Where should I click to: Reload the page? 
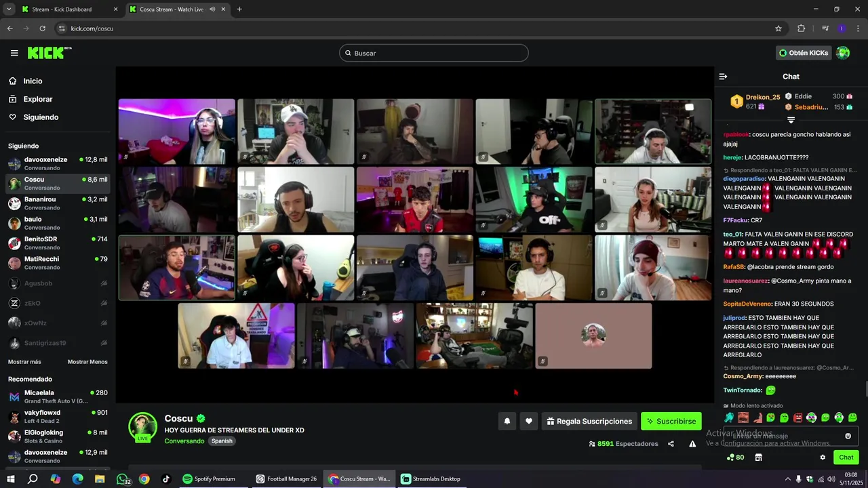42,28
